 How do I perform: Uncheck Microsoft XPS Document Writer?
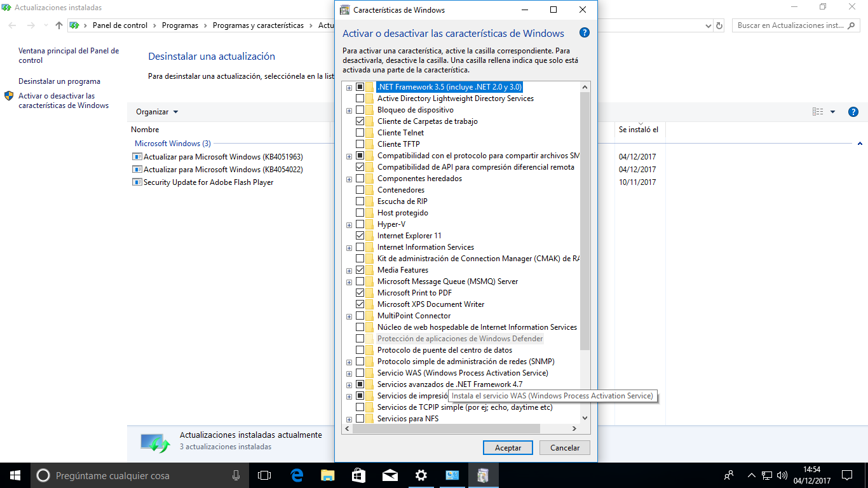pos(360,304)
